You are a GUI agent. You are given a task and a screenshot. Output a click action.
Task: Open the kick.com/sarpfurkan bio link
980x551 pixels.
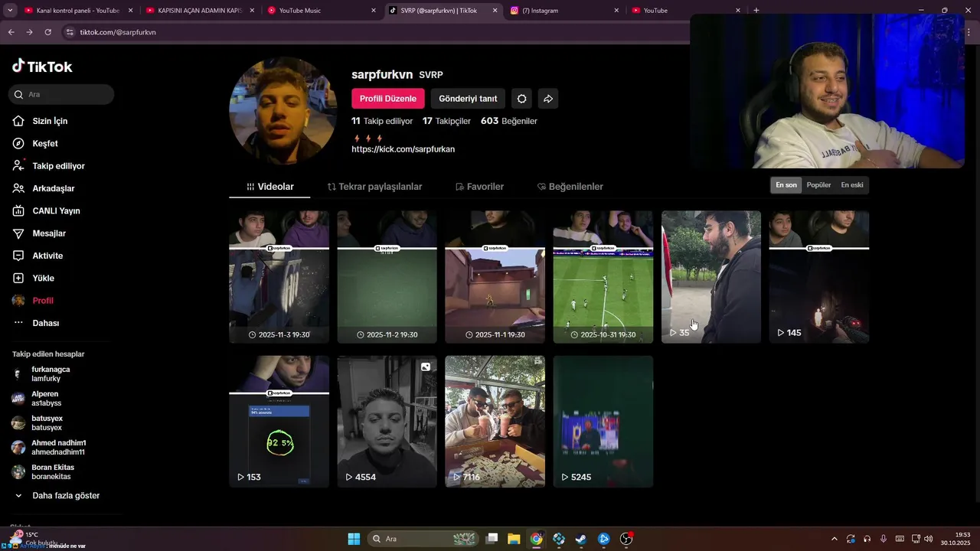pos(403,149)
